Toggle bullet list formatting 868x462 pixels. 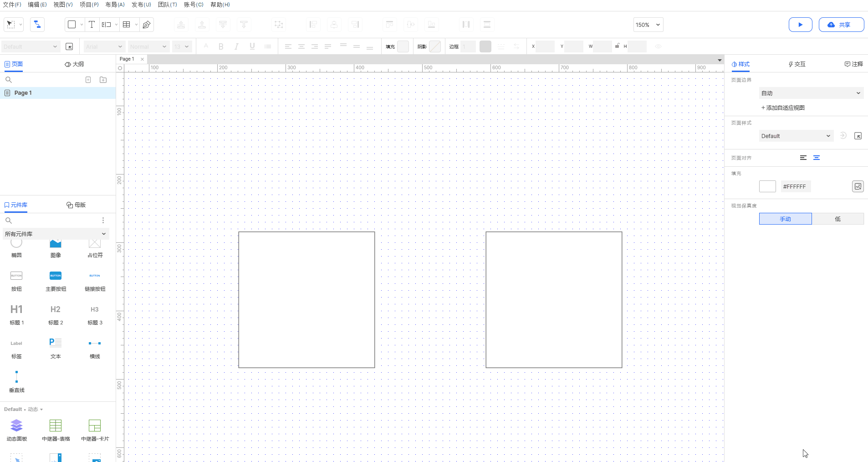[x=268, y=46]
